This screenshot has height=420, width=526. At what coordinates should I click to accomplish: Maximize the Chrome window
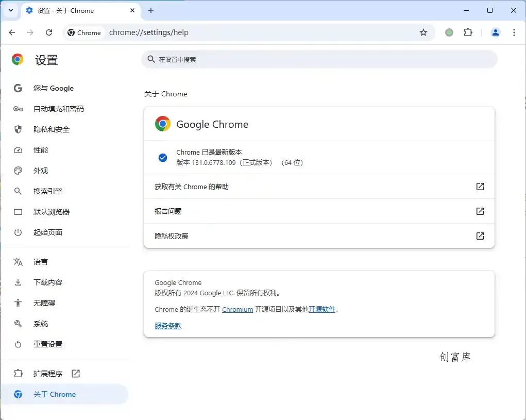point(490,10)
